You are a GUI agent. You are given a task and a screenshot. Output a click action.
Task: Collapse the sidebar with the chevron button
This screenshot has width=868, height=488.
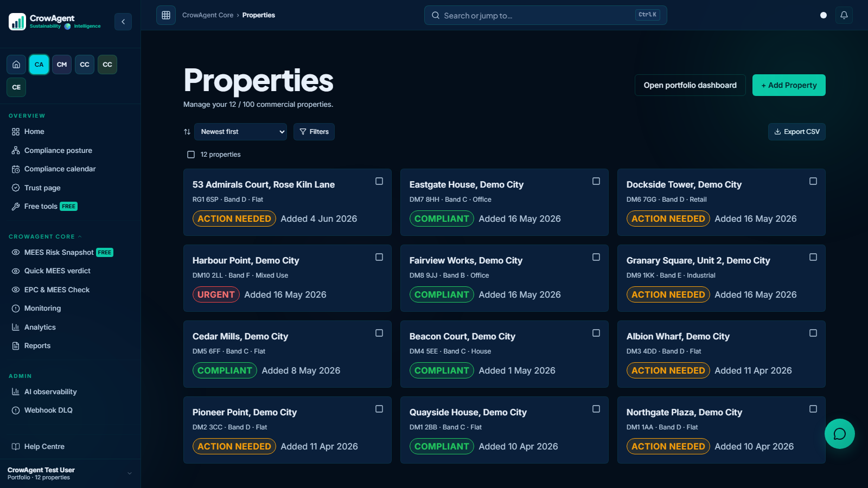click(123, 22)
